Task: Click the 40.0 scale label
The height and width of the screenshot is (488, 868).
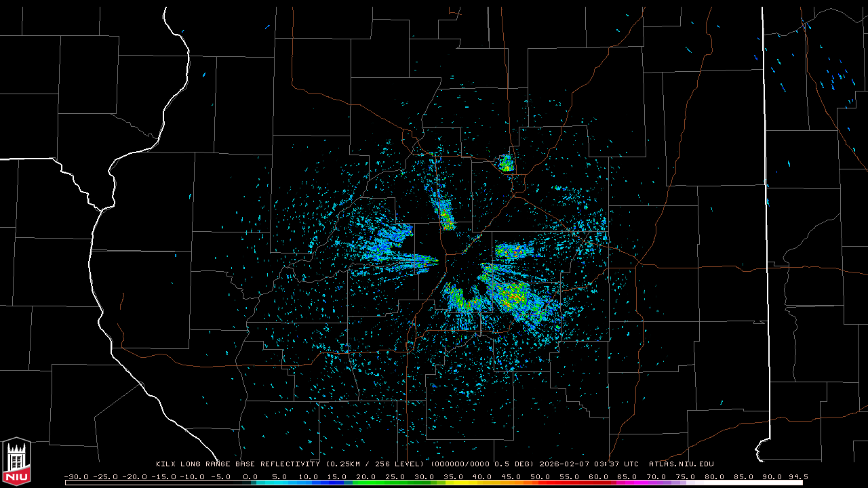Action: tap(482, 476)
